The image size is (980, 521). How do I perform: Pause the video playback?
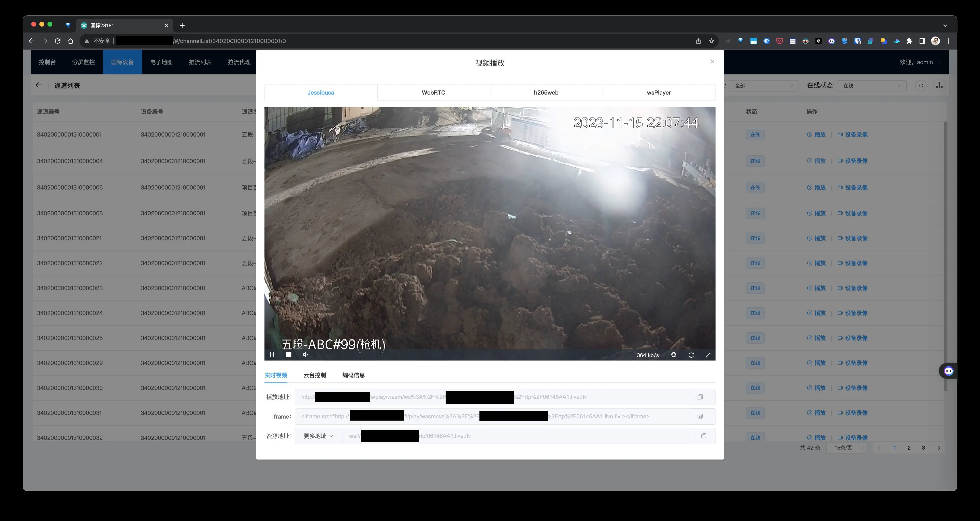[x=272, y=355]
